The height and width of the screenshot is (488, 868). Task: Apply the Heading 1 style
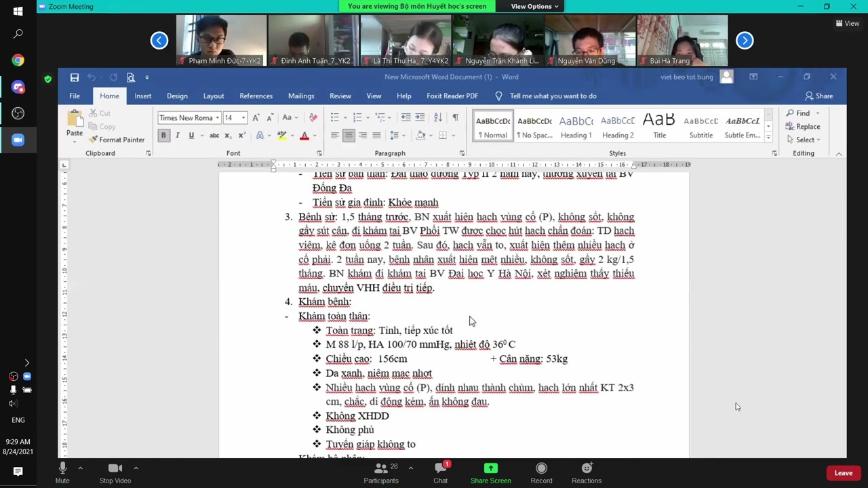576,126
